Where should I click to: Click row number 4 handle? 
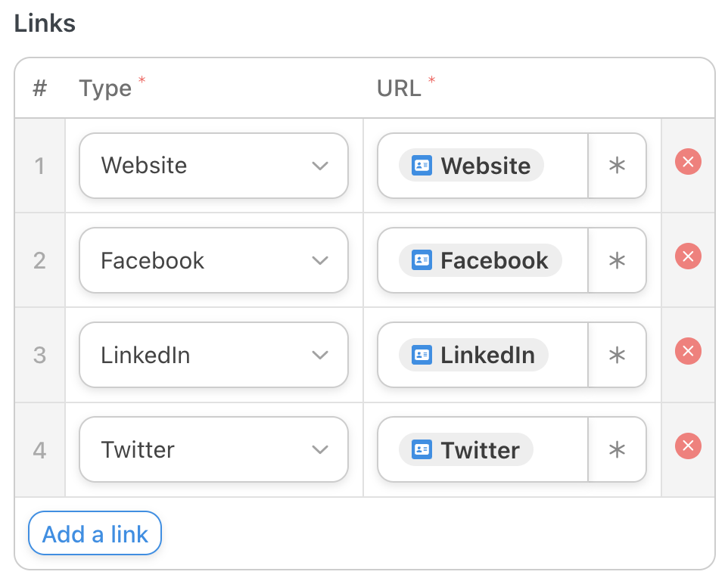(x=39, y=450)
